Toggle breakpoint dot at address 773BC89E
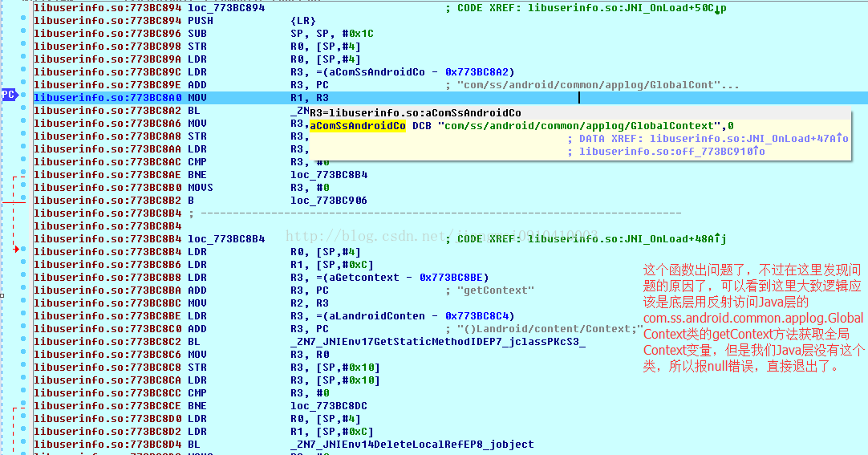 click(23, 83)
